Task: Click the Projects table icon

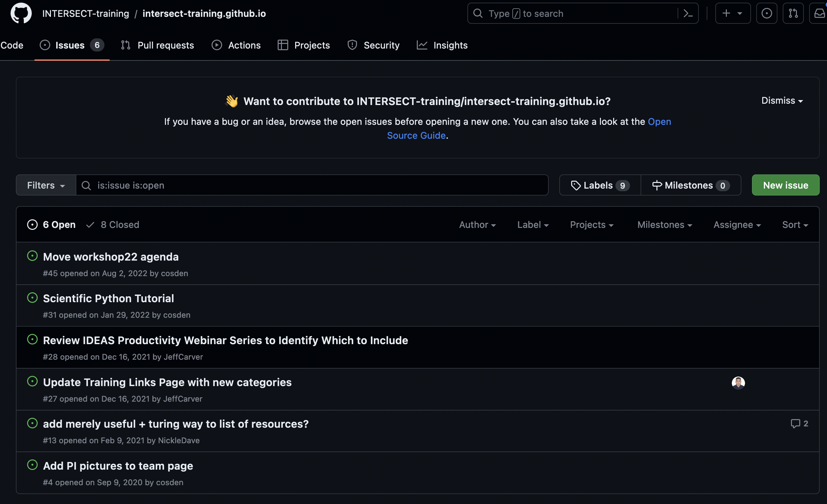Action: (283, 45)
